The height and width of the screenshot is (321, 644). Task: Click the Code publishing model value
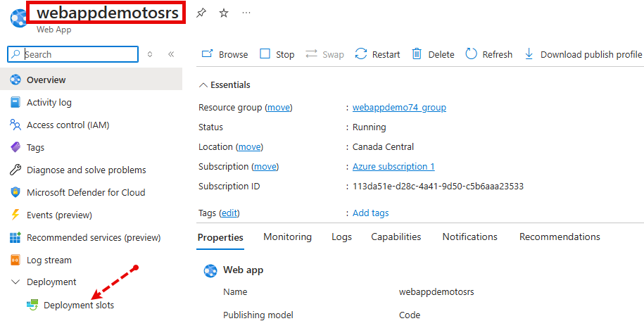410,315
